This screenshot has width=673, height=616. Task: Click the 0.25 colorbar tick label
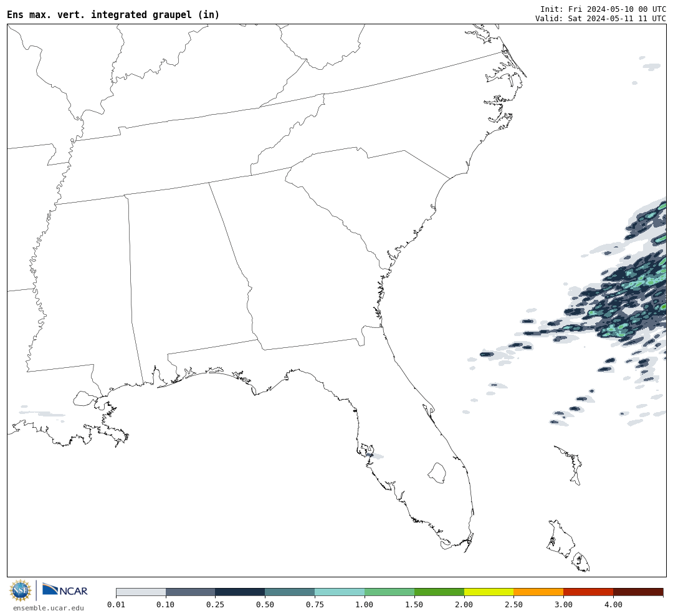point(216,605)
